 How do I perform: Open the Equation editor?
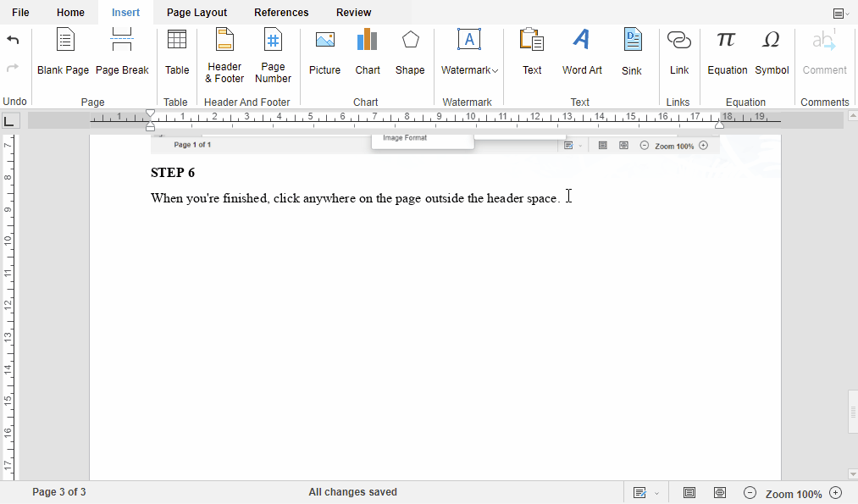727,53
